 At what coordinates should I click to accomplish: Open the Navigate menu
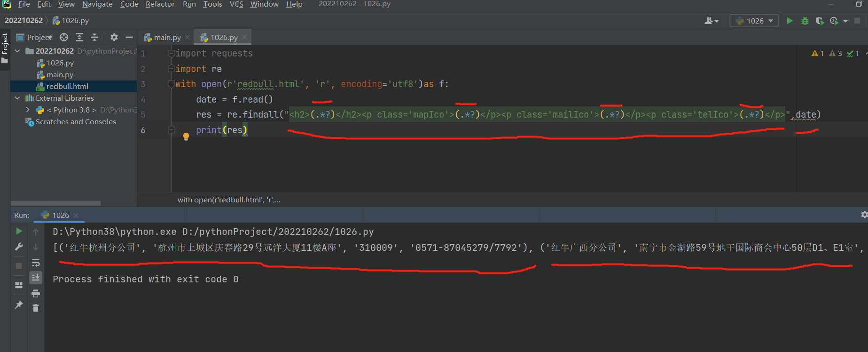point(97,4)
